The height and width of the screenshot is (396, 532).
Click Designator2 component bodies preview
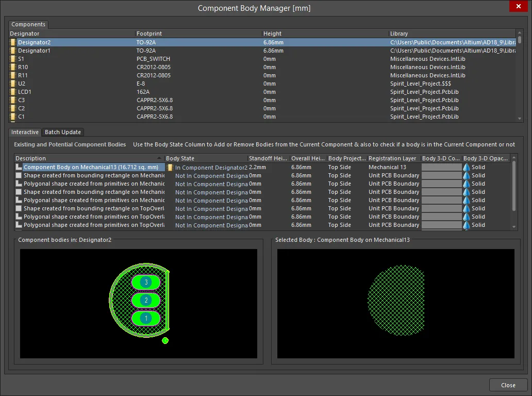coord(139,304)
